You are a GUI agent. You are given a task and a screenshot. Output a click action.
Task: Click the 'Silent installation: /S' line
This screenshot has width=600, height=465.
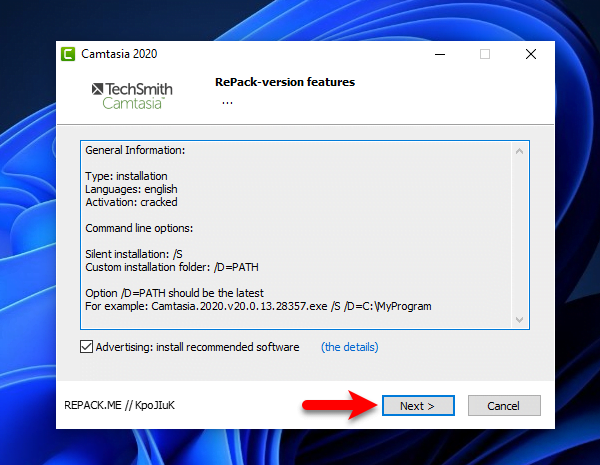coord(134,254)
